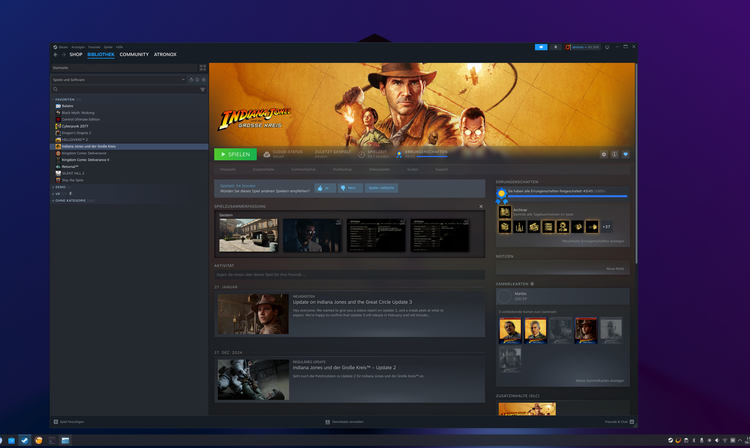750x448 pixels.
Task: Click the library grid view icon
Action: tap(203, 68)
